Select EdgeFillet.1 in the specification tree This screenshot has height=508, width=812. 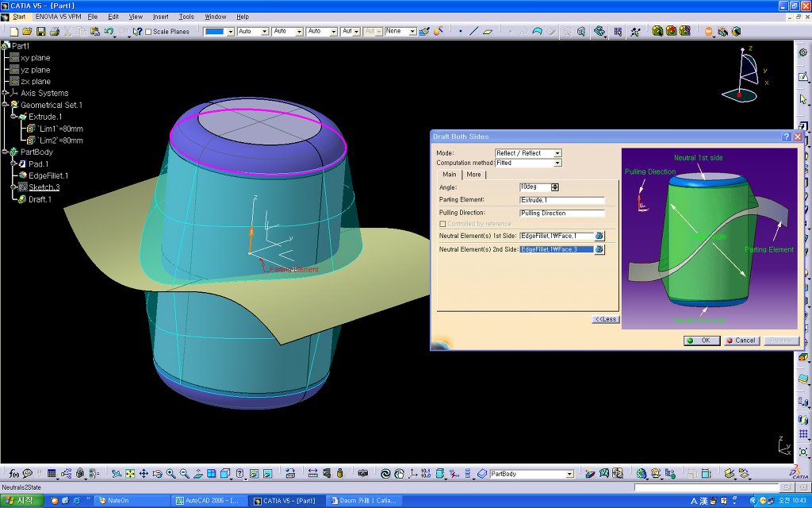(48, 175)
